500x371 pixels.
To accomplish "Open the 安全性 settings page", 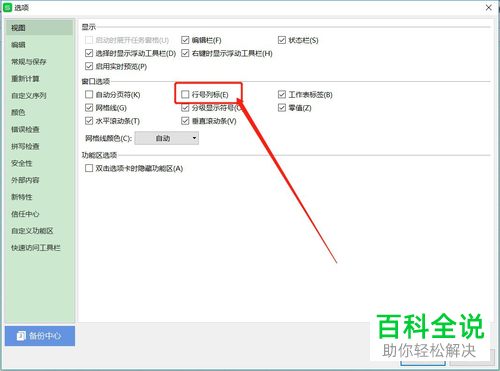I will (x=22, y=163).
